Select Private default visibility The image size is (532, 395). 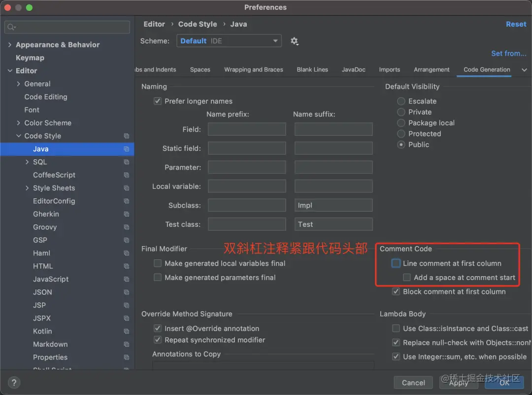401,112
